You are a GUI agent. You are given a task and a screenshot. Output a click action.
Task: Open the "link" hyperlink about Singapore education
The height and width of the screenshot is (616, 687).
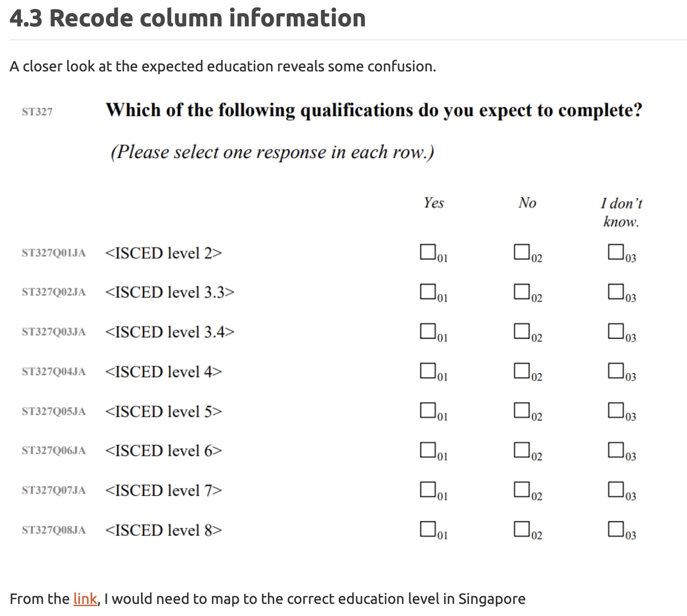(x=85, y=599)
